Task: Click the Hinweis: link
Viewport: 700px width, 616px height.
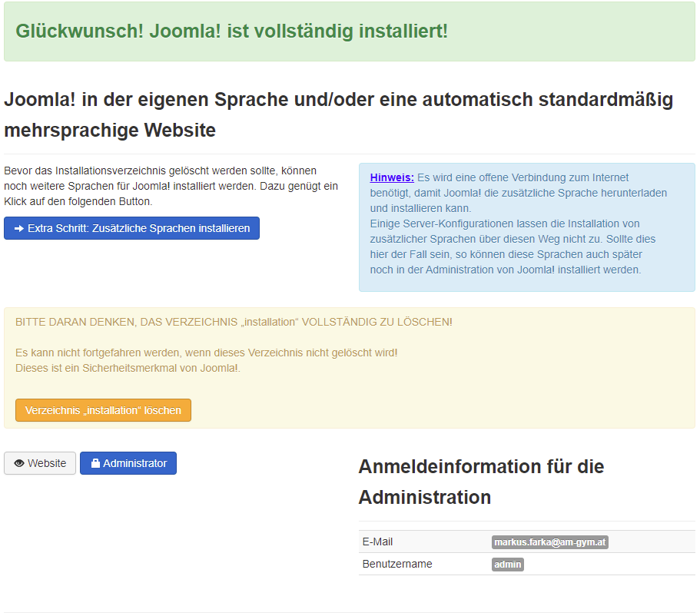Action: click(392, 177)
